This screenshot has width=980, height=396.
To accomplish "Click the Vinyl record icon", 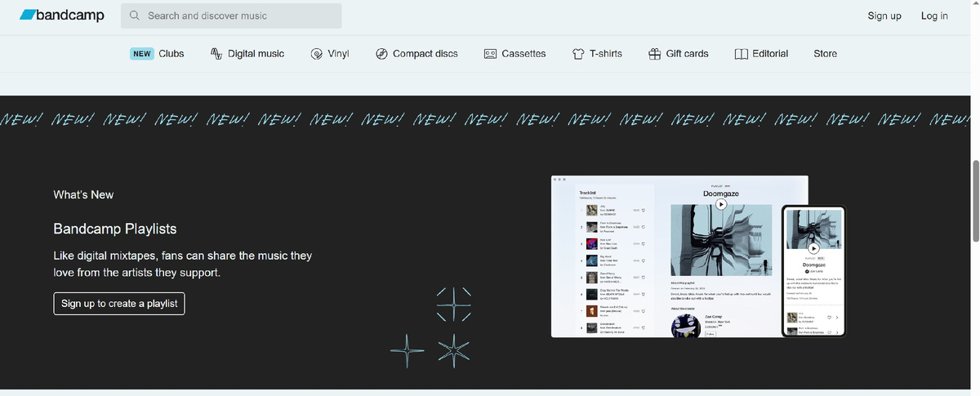I will 317,54.
